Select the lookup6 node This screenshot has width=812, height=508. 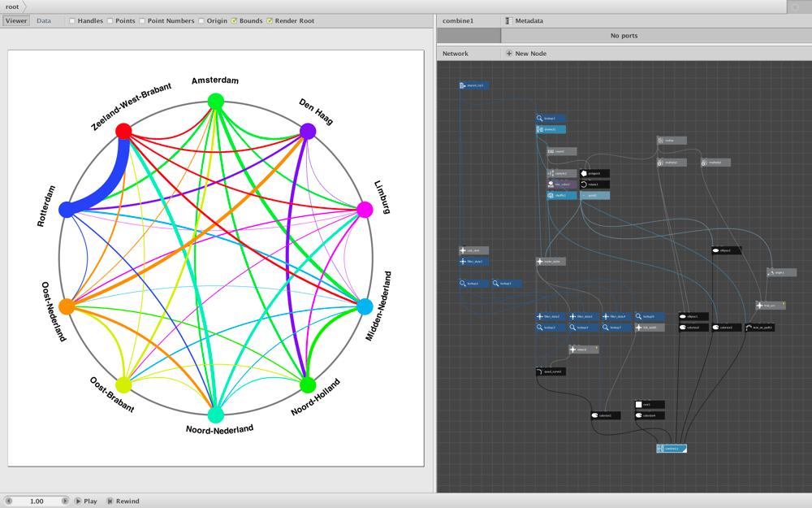point(650,316)
